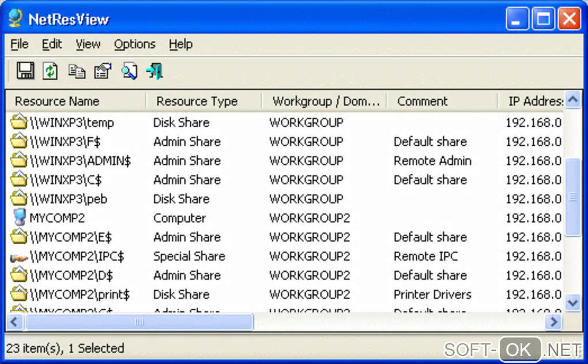Sort by Resource Name column header
Image resolution: width=588 pixels, height=364 pixels.
[x=76, y=101]
